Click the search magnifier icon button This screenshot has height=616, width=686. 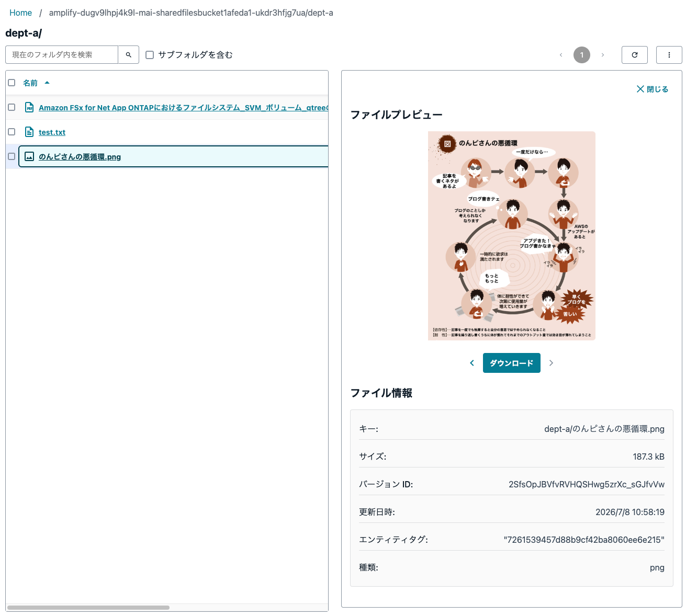click(x=129, y=55)
